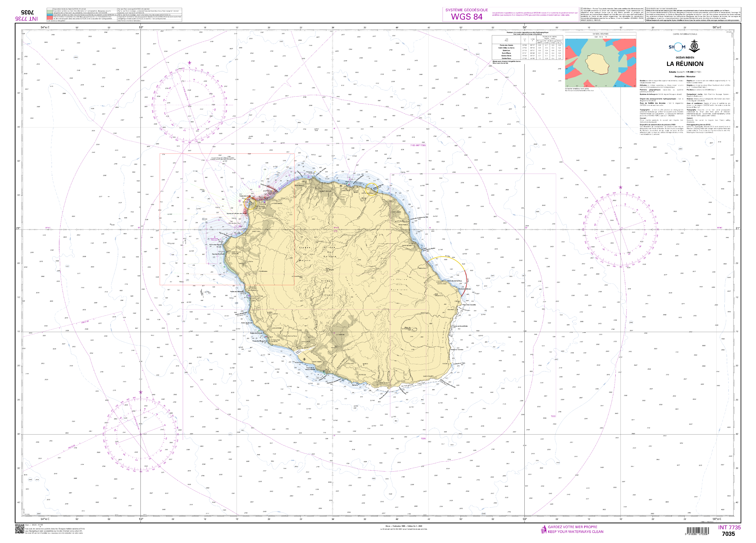Click the magenta star above northwest compass rose
The image size is (756, 543).
(x=190, y=63)
